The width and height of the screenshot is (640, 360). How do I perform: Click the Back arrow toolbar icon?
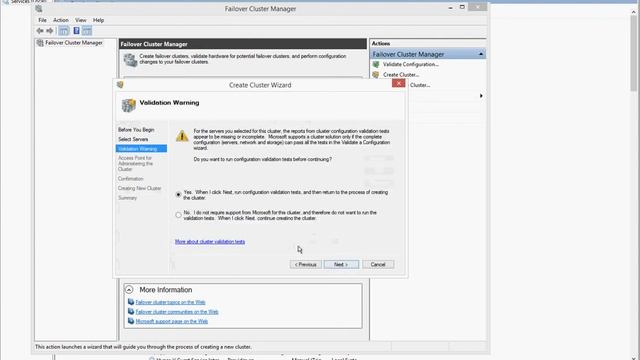(40, 31)
